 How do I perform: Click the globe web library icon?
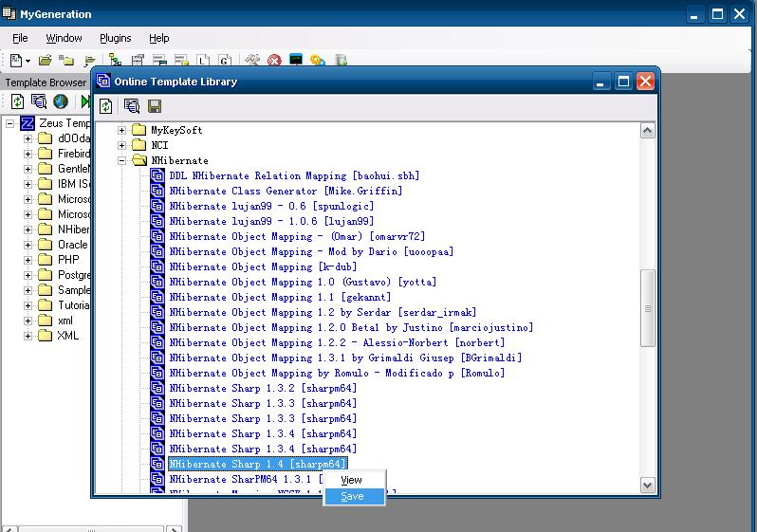coord(61,101)
